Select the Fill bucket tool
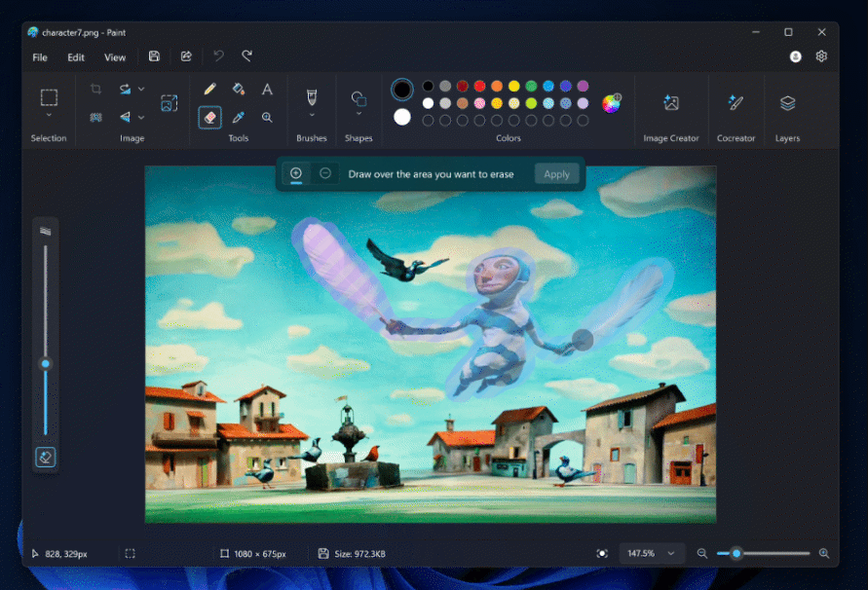868x590 pixels. [x=239, y=89]
